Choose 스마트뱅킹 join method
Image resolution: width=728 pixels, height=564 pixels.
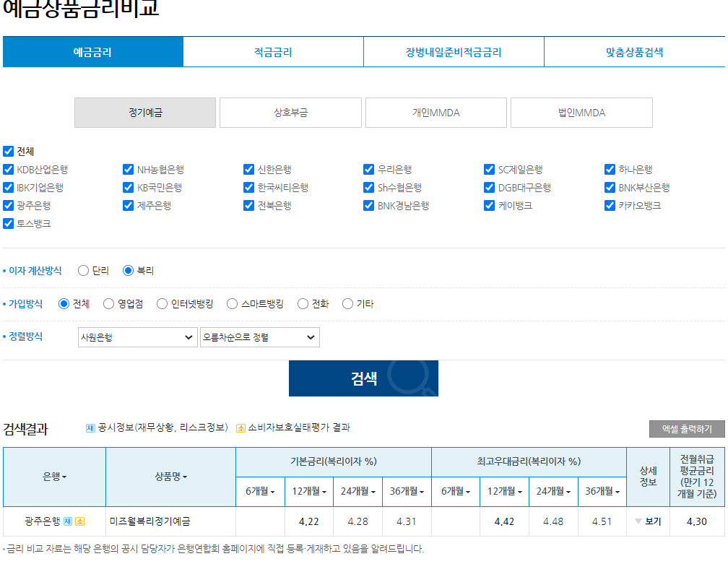pos(232,304)
